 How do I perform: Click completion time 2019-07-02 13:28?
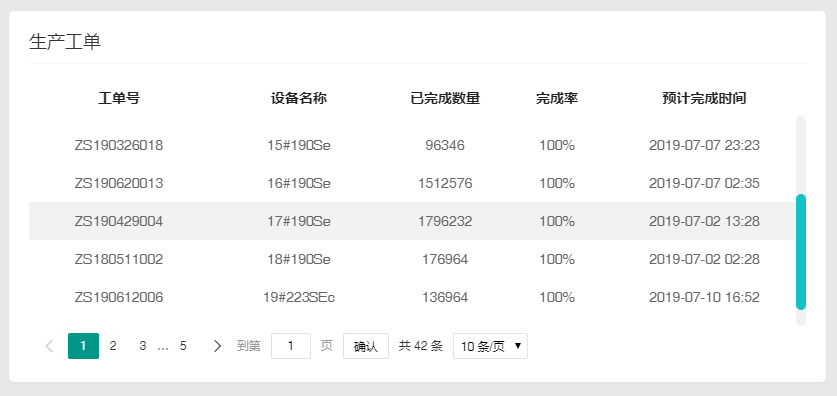(x=704, y=221)
